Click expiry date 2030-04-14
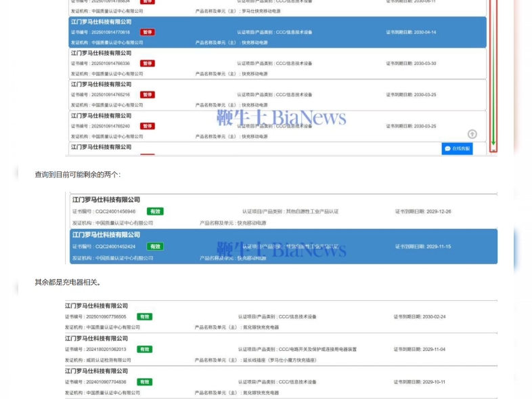The width and height of the screenshot is (532, 399). tap(425, 33)
